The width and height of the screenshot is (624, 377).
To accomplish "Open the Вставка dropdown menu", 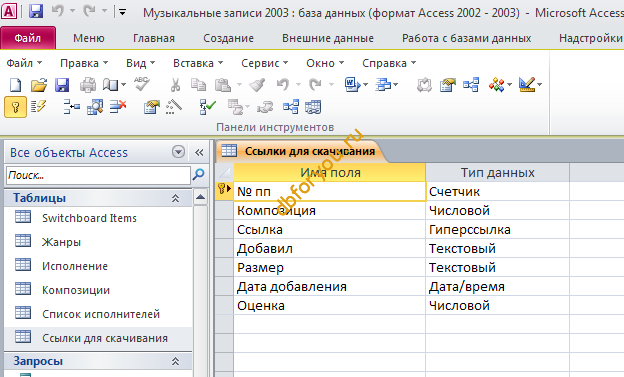I will [198, 63].
